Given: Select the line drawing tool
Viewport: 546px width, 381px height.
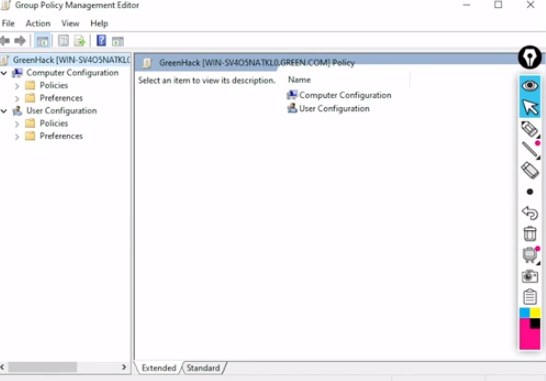Looking at the screenshot, I should (x=530, y=150).
